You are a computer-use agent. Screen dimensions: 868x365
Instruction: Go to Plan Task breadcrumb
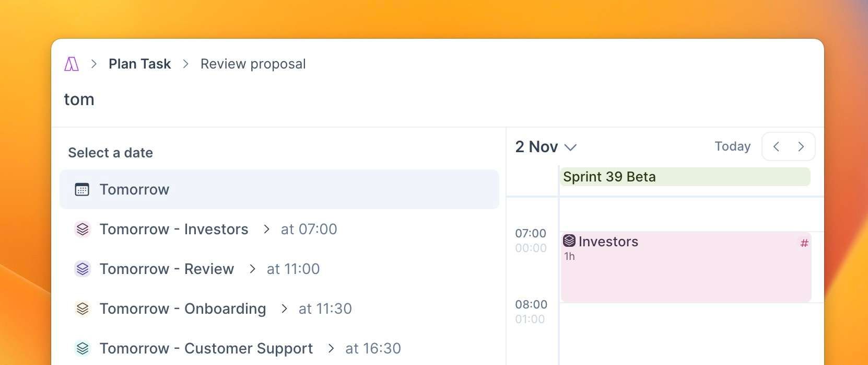coord(139,64)
